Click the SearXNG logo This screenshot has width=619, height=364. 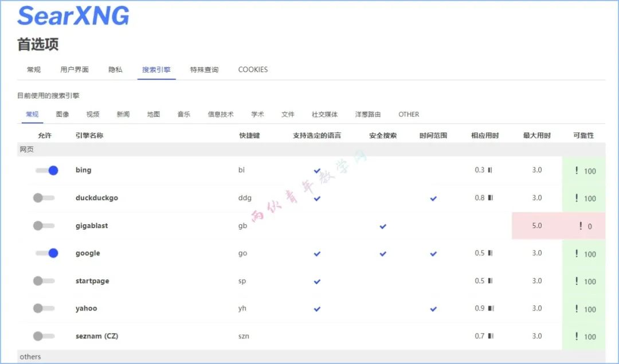click(73, 17)
